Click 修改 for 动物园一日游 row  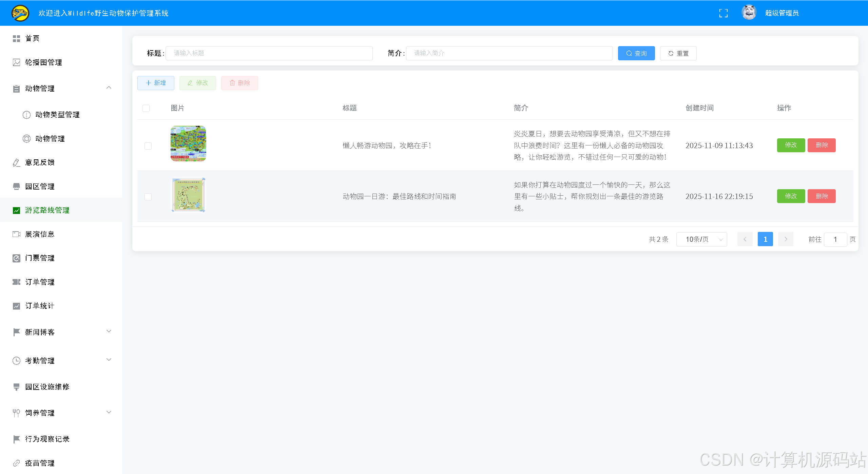click(x=791, y=196)
